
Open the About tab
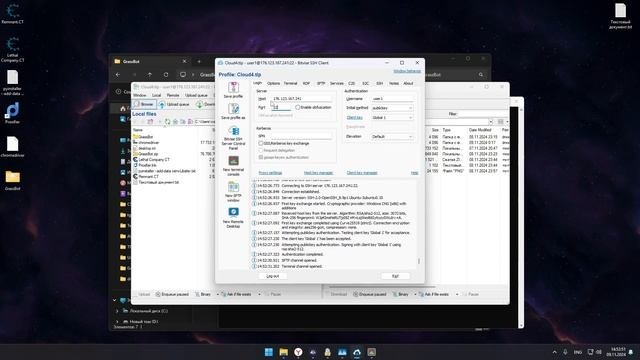pos(408,83)
